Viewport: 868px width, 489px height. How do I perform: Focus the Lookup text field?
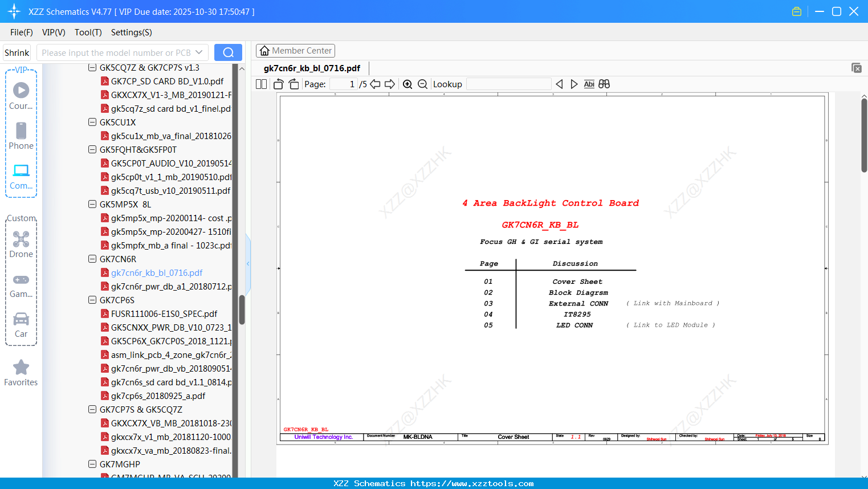509,84
